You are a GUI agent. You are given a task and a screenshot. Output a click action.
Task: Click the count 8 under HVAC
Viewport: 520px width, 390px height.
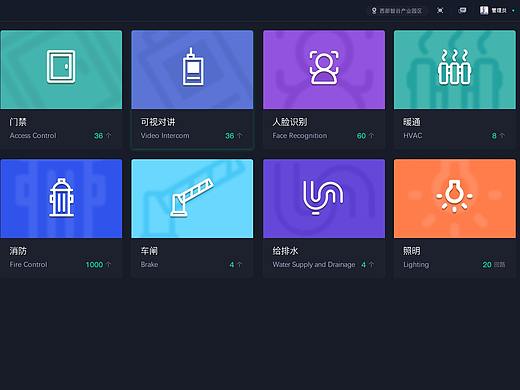494,136
